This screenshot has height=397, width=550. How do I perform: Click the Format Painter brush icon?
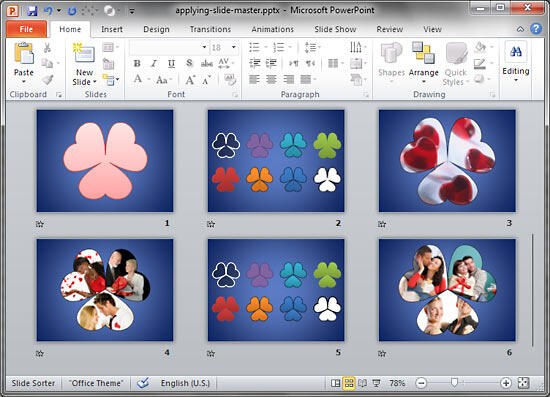[47, 80]
